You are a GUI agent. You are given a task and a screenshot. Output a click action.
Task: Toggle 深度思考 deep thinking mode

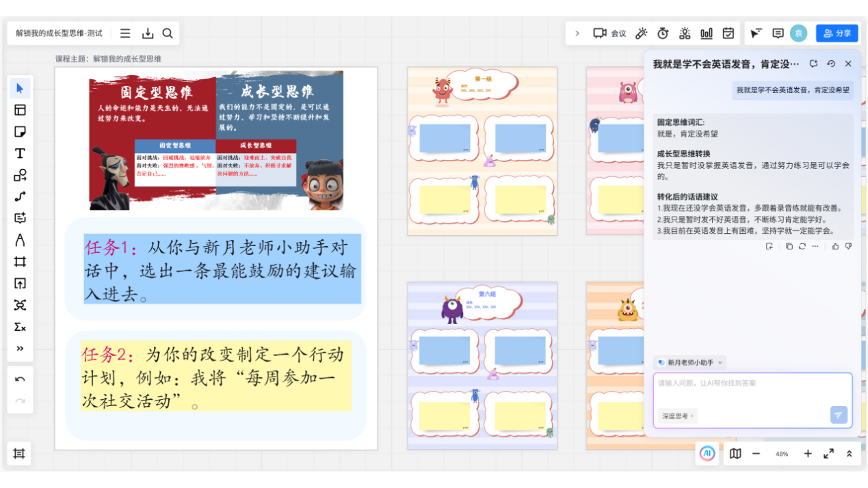(677, 416)
